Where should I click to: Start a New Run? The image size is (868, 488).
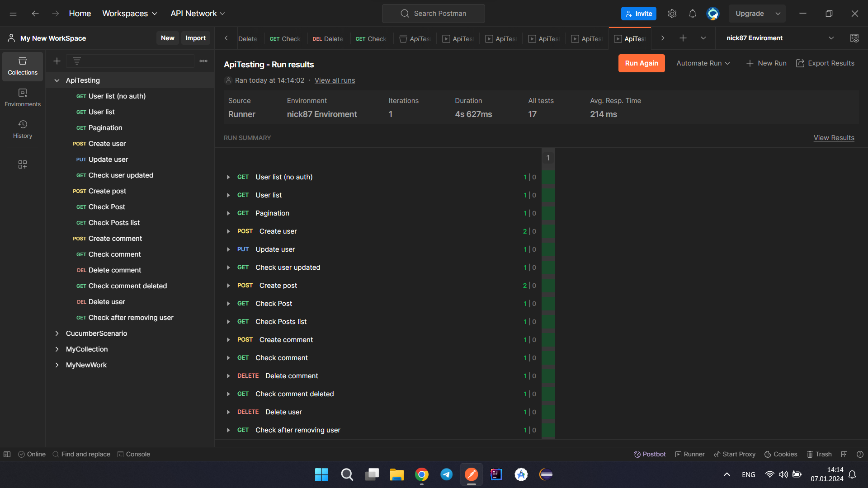(766, 63)
